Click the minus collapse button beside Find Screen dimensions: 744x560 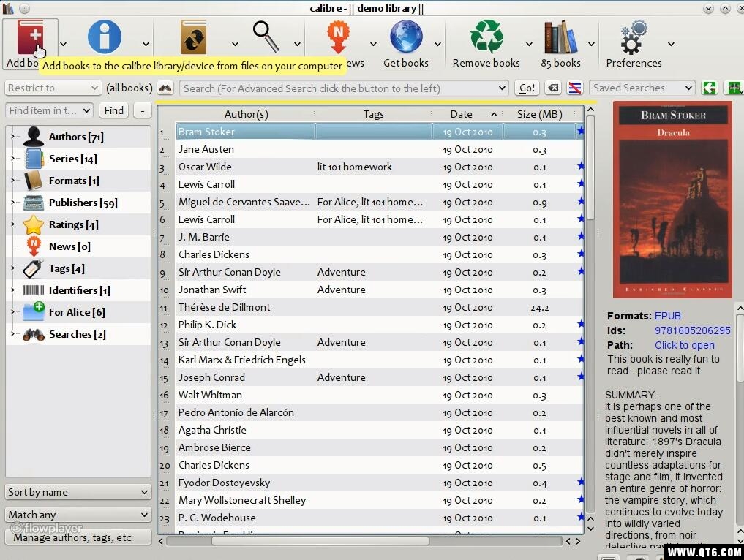[x=143, y=110]
